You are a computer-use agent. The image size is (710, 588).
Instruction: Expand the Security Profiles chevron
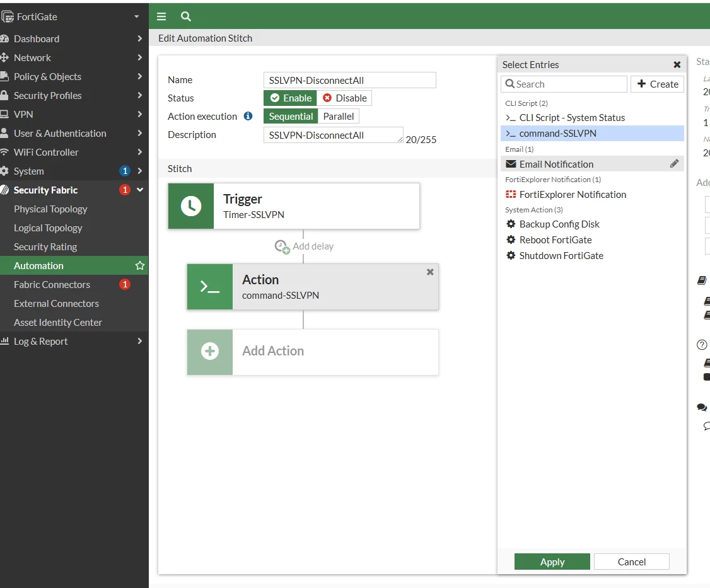pos(139,96)
